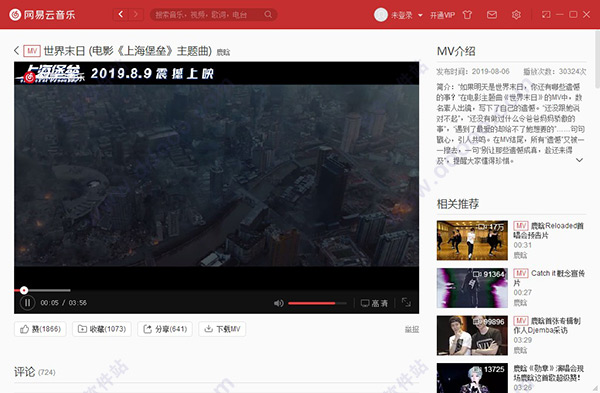Image resolution: width=600 pixels, height=393 pixels.
Task: Go back with the header left arrow
Action: tap(121, 15)
